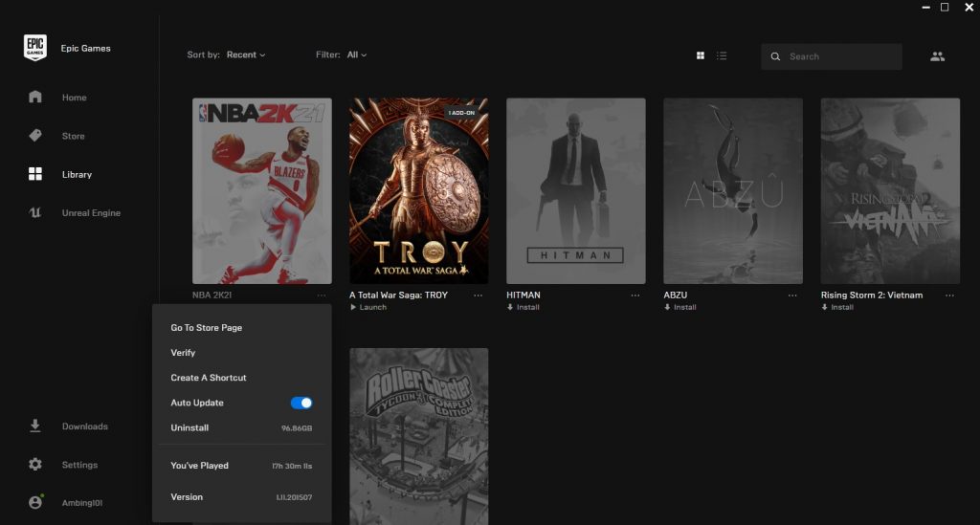980x525 pixels.
Task: Open more options for NBA 2K21
Action: (x=322, y=295)
